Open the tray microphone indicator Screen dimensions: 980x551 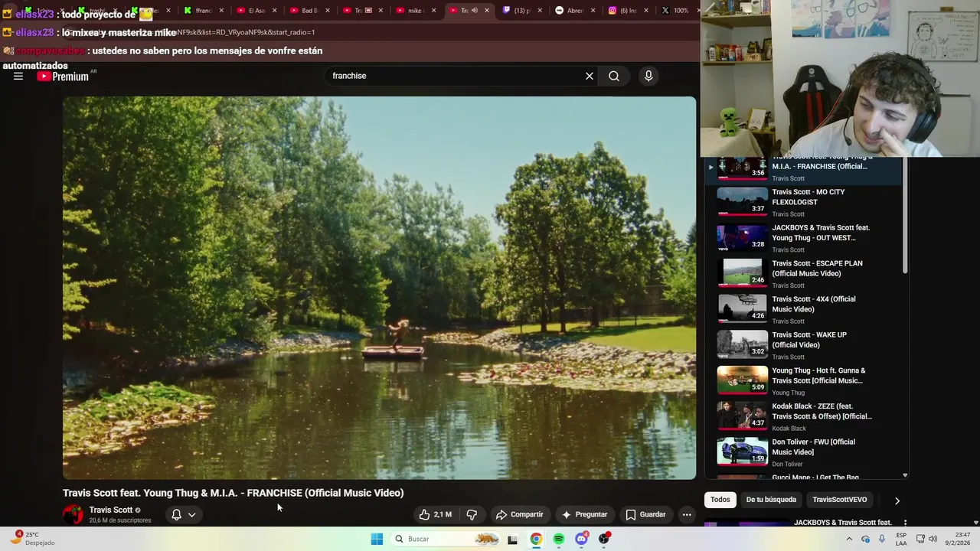882,539
